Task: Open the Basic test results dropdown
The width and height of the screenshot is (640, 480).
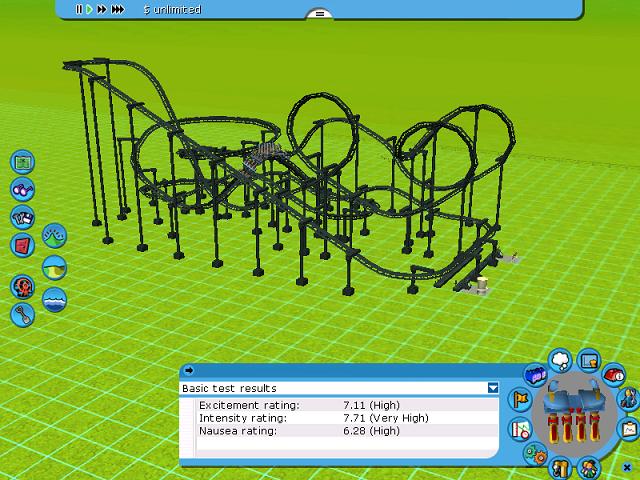Action: [x=493, y=388]
